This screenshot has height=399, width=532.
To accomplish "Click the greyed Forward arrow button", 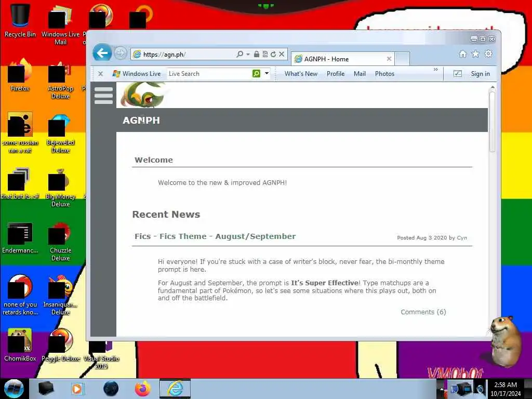I will click(x=120, y=54).
